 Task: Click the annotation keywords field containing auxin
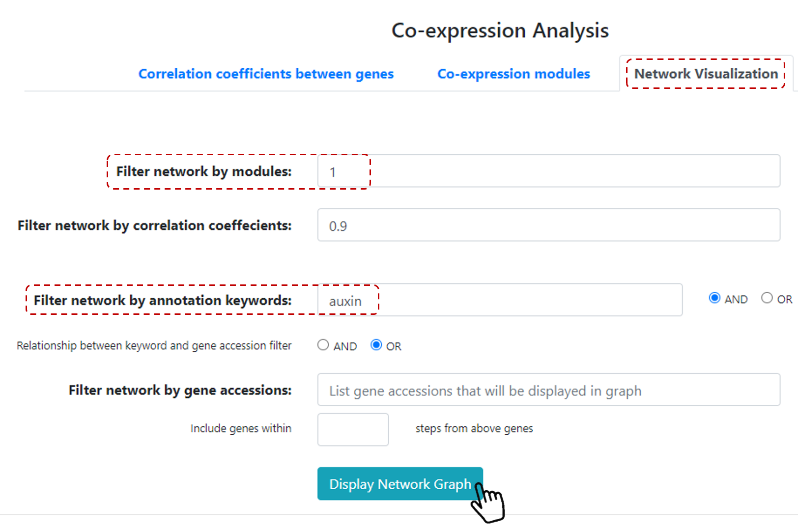point(500,300)
